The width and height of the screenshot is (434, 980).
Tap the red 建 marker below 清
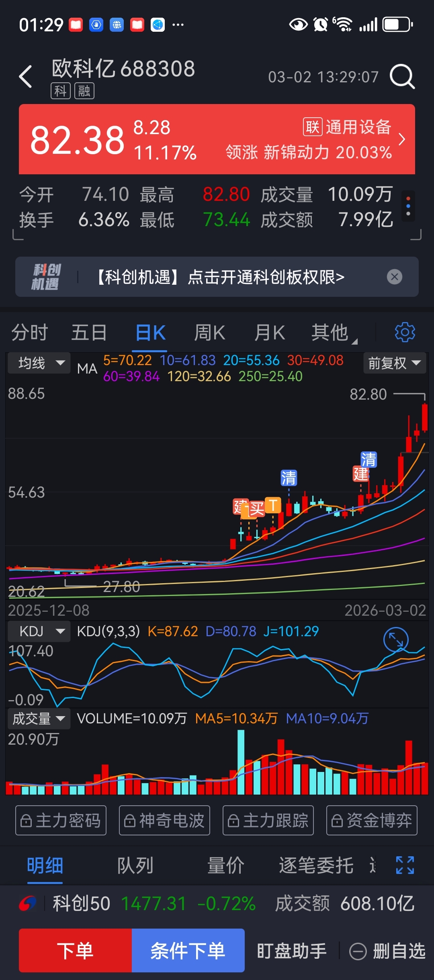(x=361, y=474)
